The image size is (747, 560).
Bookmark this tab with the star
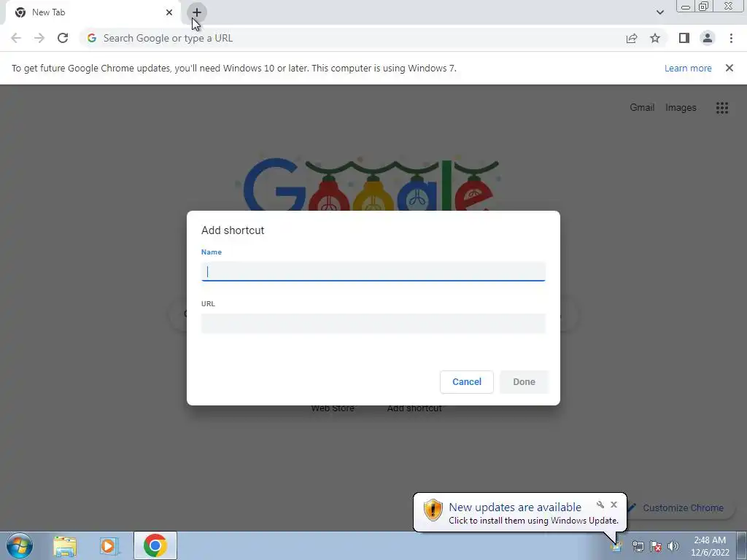(655, 38)
